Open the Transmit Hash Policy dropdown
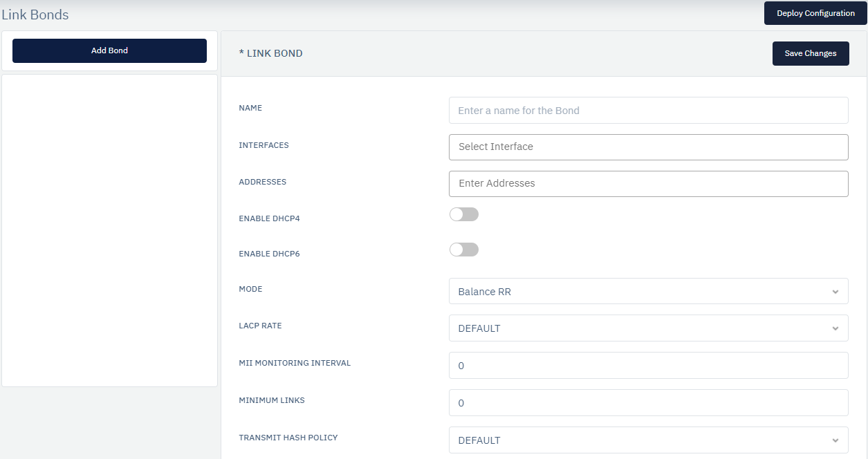Screen dimensions: 868x459 click(648, 440)
